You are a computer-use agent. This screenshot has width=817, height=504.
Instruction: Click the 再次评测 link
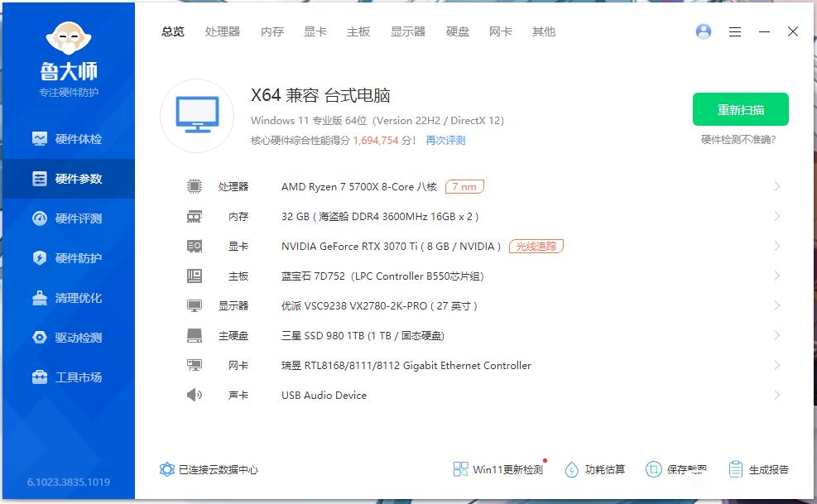click(x=445, y=140)
